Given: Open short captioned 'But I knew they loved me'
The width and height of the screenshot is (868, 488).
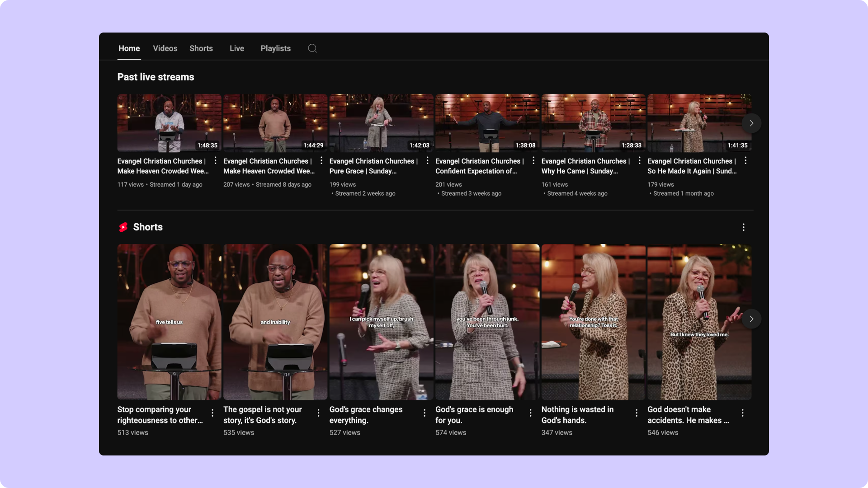Looking at the screenshot, I should point(699,322).
